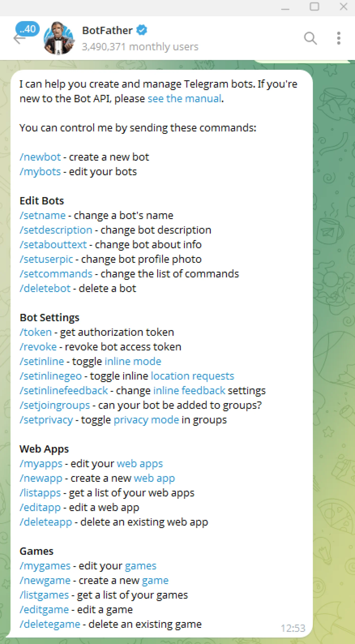Click the /mybots command link
The image size is (355, 644).
tap(40, 172)
